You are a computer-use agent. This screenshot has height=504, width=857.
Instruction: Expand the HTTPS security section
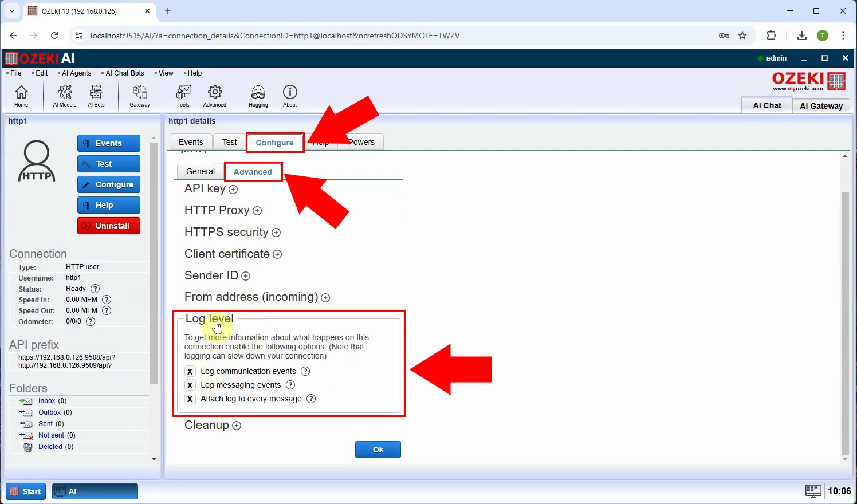tap(276, 233)
